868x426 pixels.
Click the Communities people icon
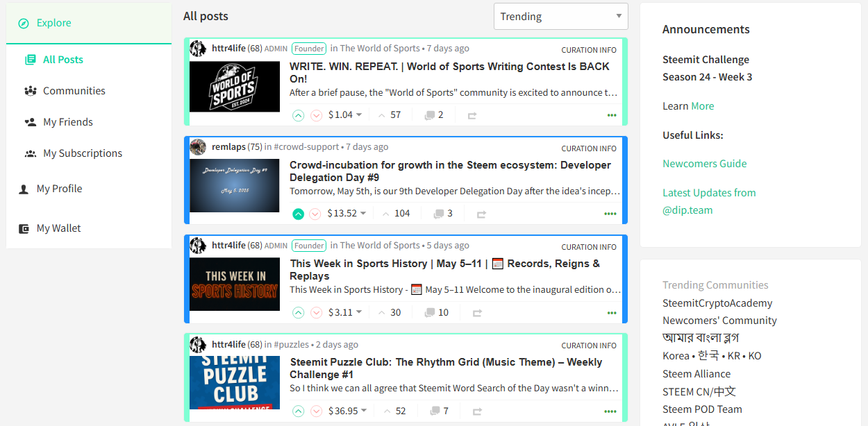point(31,91)
